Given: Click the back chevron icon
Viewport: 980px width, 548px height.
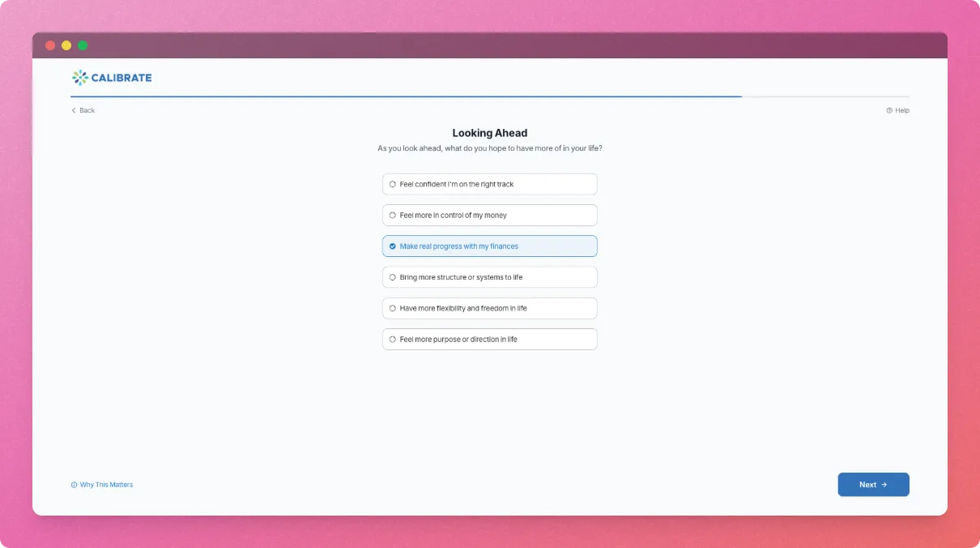Looking at the screenshot, I should pyautogui.click(x=73, y=110).
